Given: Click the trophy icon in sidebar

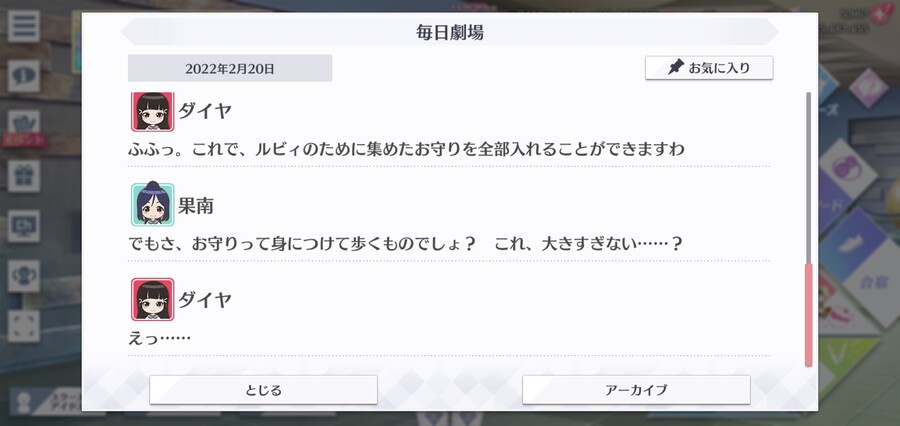Looking at the screenshot, I should click(24, 276).
